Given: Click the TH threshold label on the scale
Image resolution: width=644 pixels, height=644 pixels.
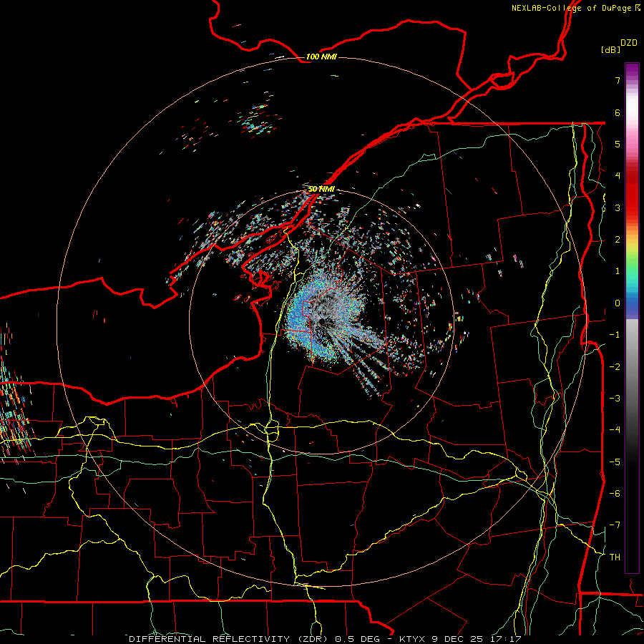Looking at the screenshot, I should pos(615,557).
